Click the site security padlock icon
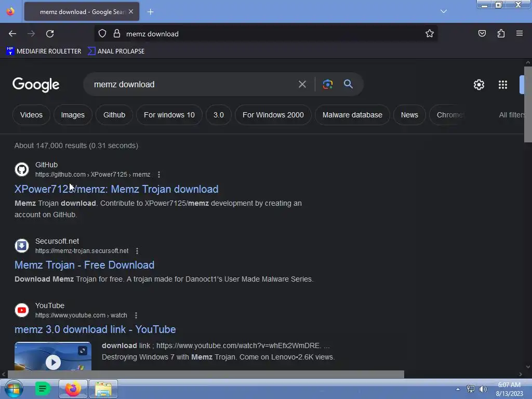This screenshot has height=399, width=532. 117,34
